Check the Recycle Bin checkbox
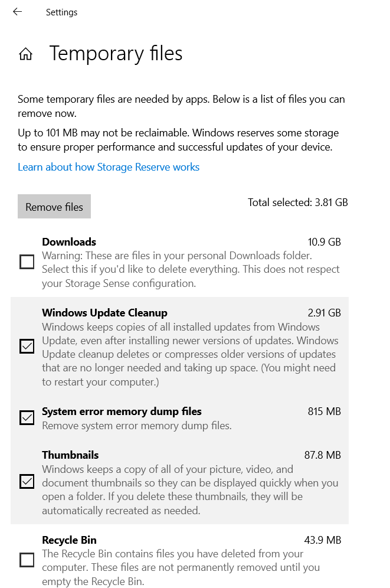This screenshot has width=390, height=588. click(x=27, y=560)
